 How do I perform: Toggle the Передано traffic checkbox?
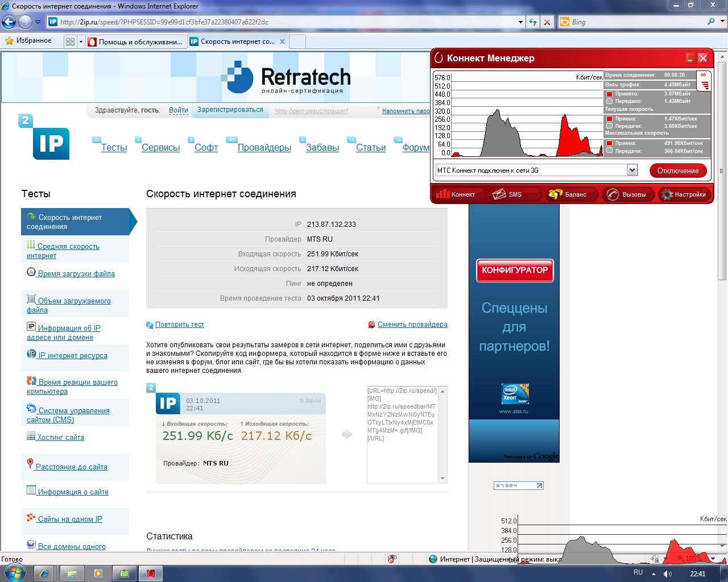[x=609, y=101]
